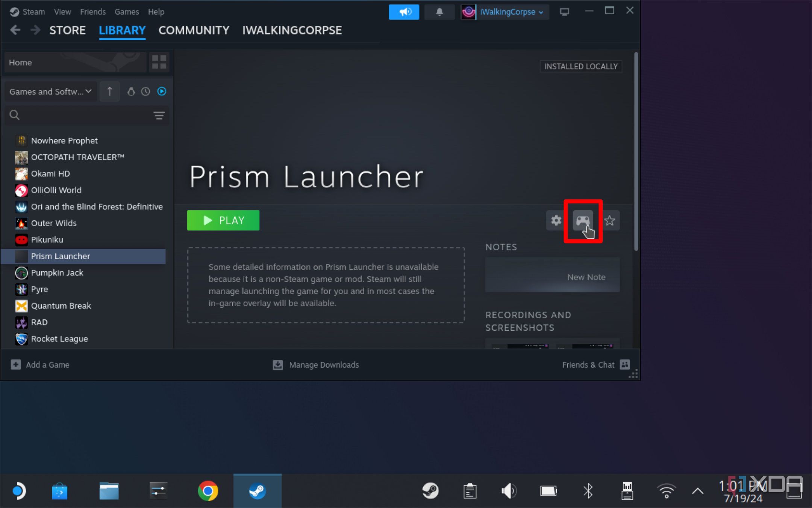Open volume control in tray
The image size is (812, 508).
click(509, 491)
